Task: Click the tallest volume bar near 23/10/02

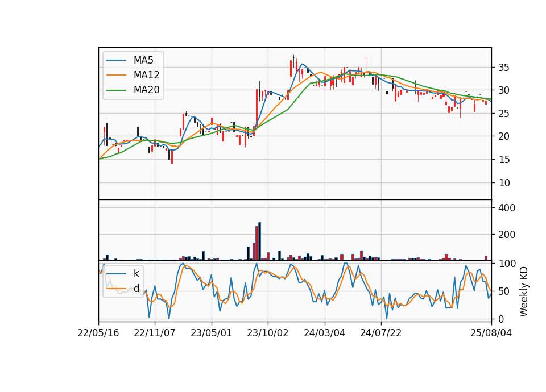Action: [x=259, y=241]
